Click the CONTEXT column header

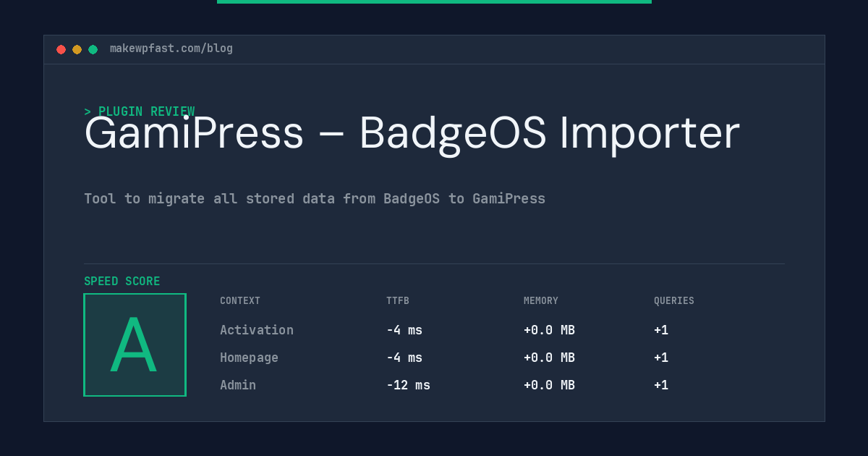click(x=240, y=301)
